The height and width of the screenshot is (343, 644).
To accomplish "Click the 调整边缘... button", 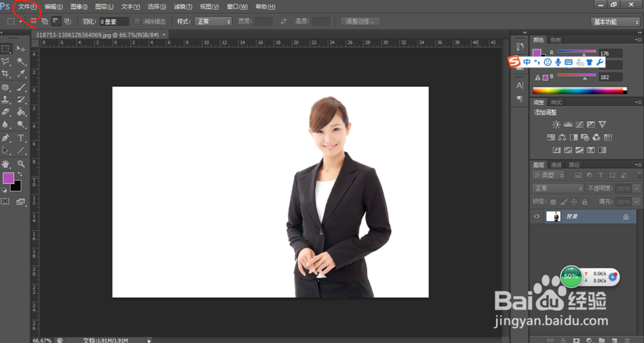I will (360, 21).
